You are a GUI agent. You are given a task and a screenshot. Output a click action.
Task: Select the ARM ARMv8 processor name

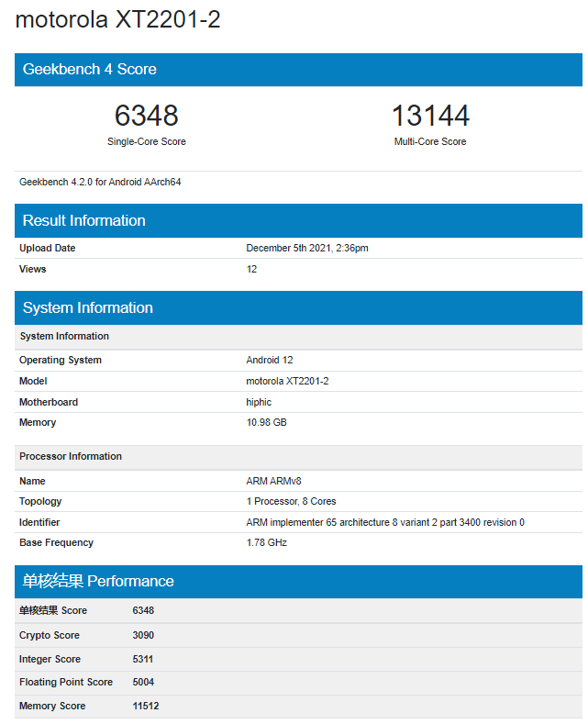[x=273, y=481]
